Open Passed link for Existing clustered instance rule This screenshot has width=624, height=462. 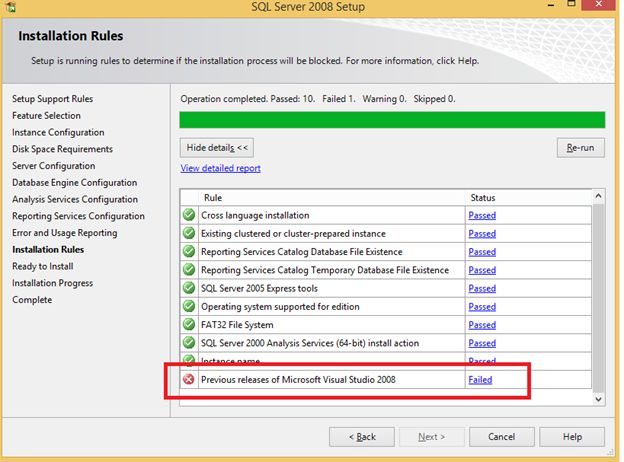(482, 234)
